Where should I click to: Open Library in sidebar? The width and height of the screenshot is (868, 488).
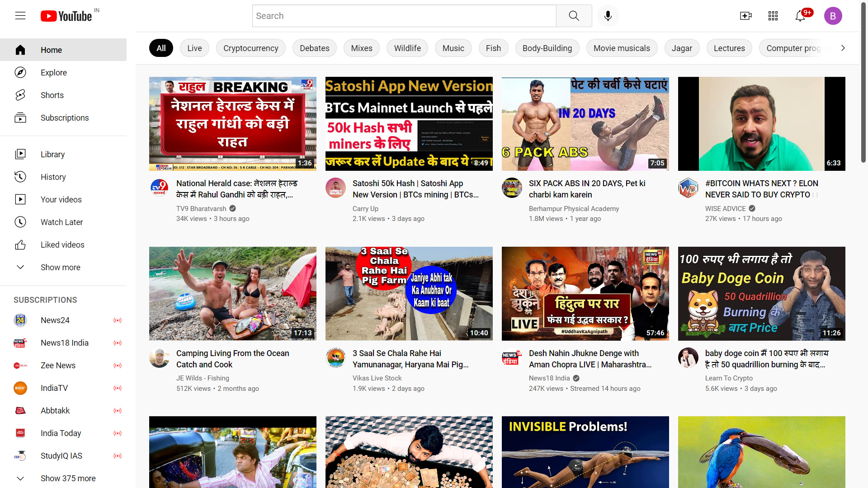click(63, 154)
